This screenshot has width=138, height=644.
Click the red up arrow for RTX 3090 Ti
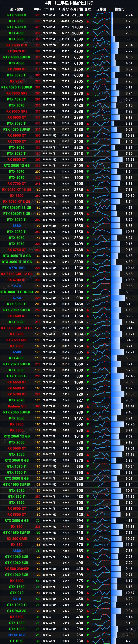(88, 124)
